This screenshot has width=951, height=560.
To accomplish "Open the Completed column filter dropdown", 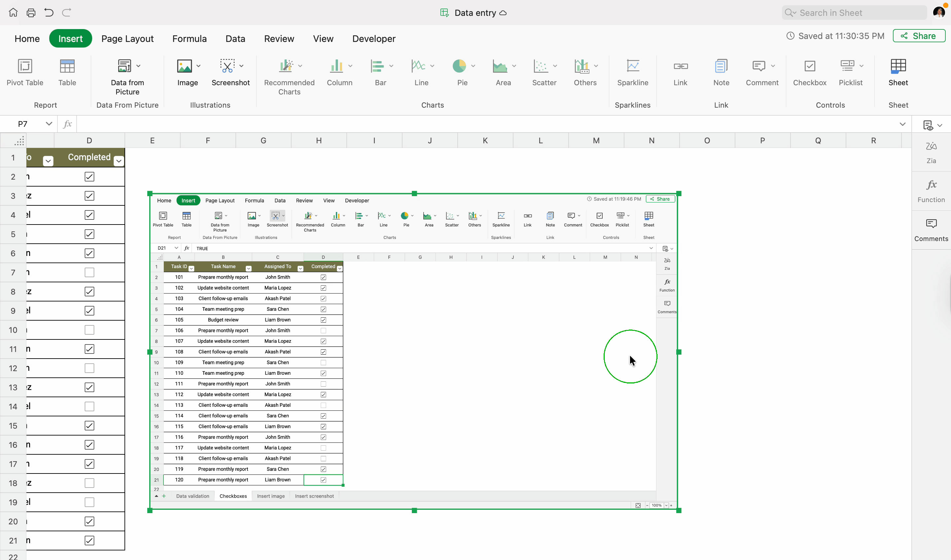I will pyautogui.click(x=119, y=161).
